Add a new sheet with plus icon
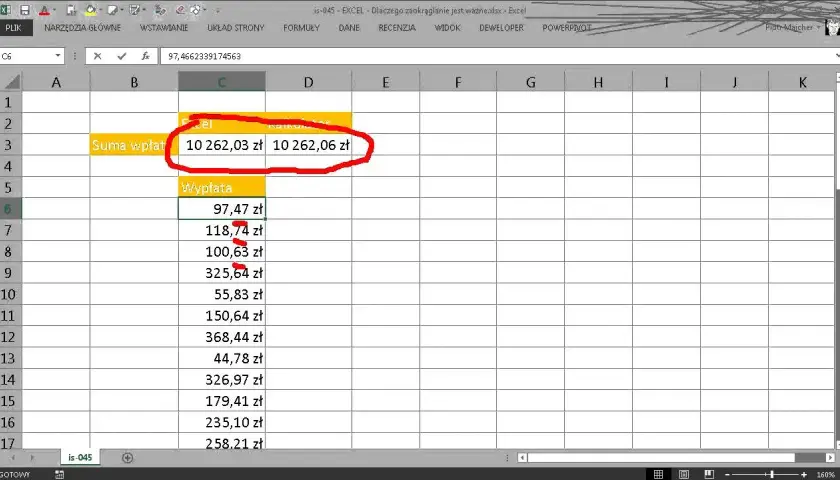The height and width of the screenshot is (480, 840). tap(127, 458)
